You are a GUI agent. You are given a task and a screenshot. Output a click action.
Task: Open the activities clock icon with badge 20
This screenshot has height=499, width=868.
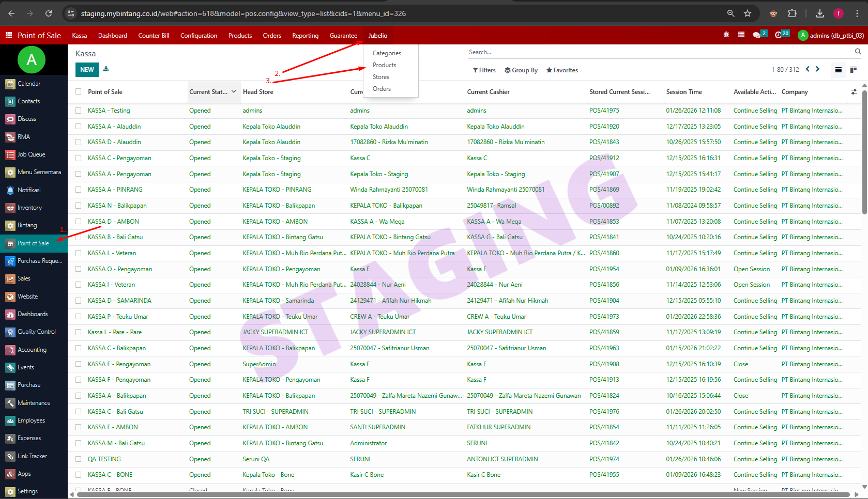coord(778,35)
